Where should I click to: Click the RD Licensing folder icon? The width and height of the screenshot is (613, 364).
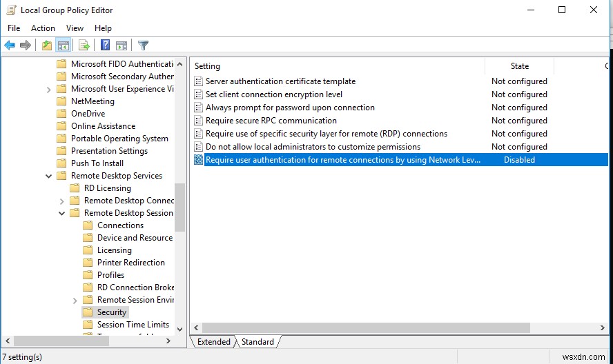(75, 188)
